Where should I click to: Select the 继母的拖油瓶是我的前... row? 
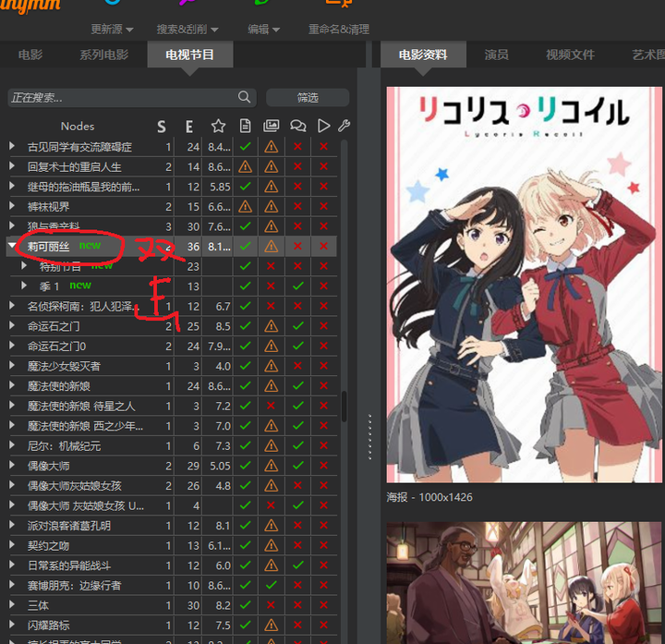(172, 187)
